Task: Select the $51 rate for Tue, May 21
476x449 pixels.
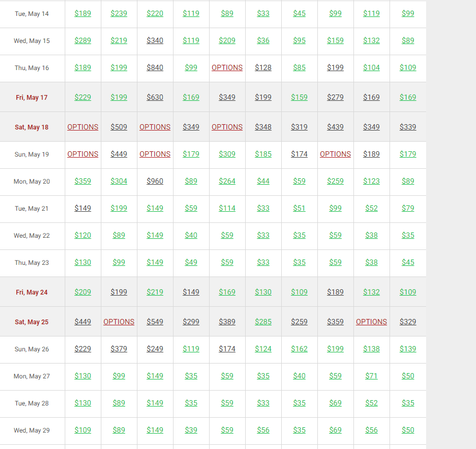Action: pos(299,208)
